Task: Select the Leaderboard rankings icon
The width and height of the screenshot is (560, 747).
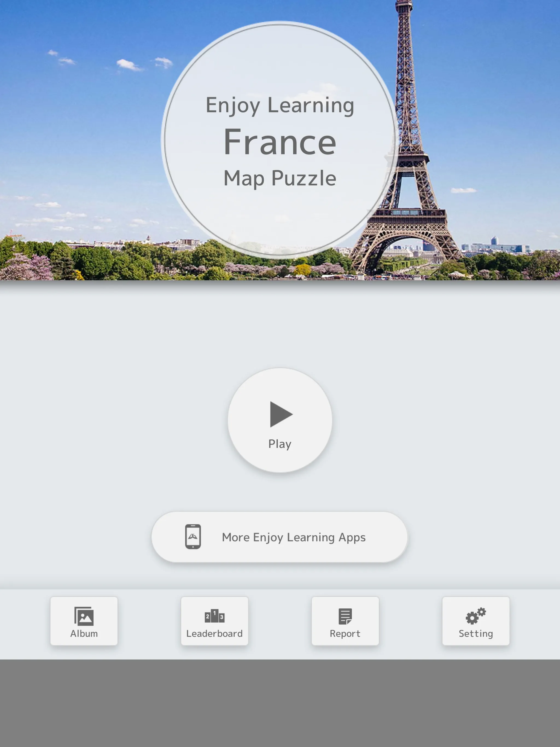Action: click(x=214, y=615)
